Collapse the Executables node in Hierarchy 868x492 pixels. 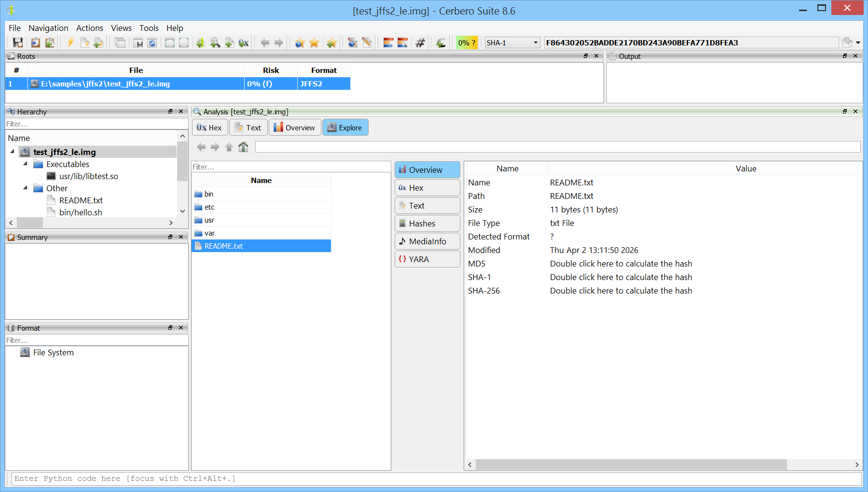click(x=26, y=164)
